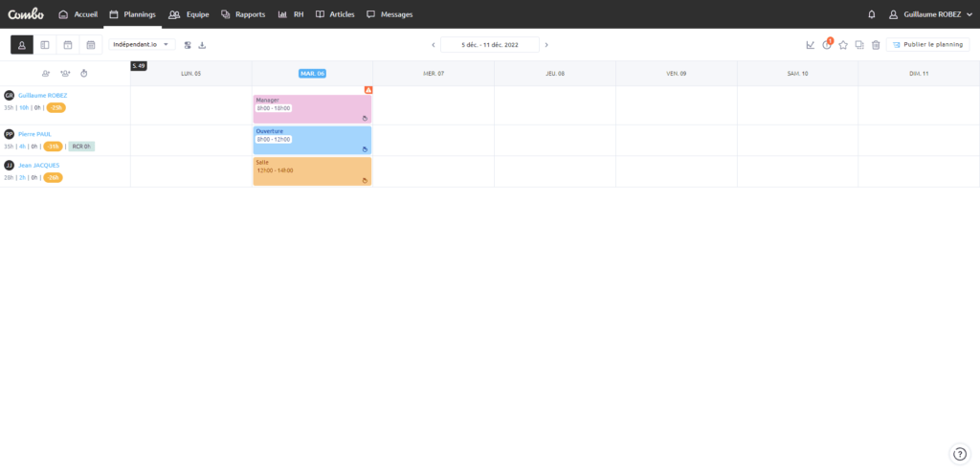
Task: Open the notifications bell
Action: point(872,14)
